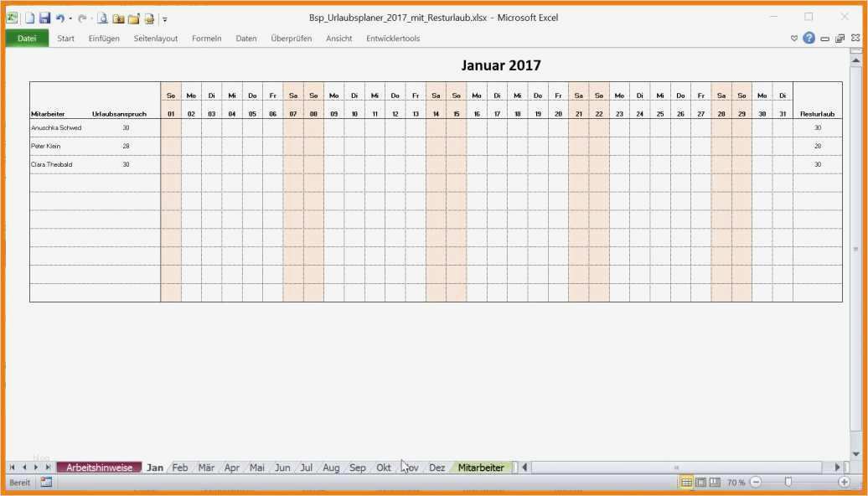Open the undo history dropdown arrow
The height and width of the screenshot is (496, 868).
[x=70, y=18]
